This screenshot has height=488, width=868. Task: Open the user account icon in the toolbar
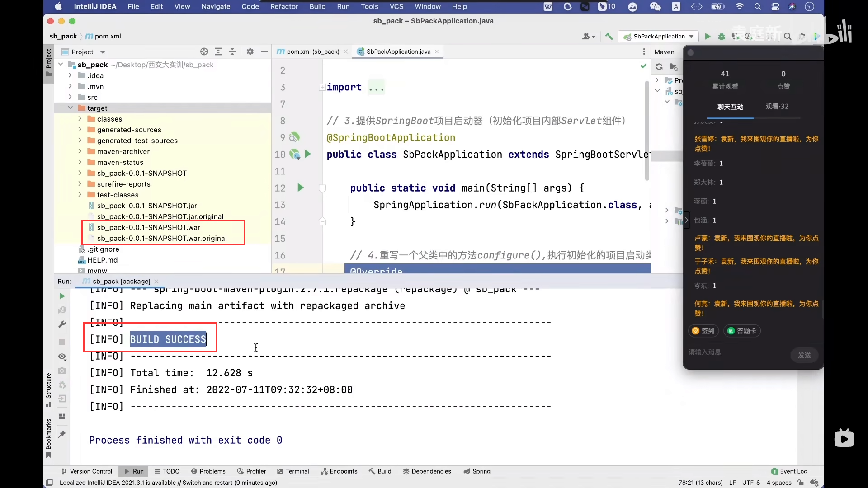pyautogui.click(x=589, y=37)
